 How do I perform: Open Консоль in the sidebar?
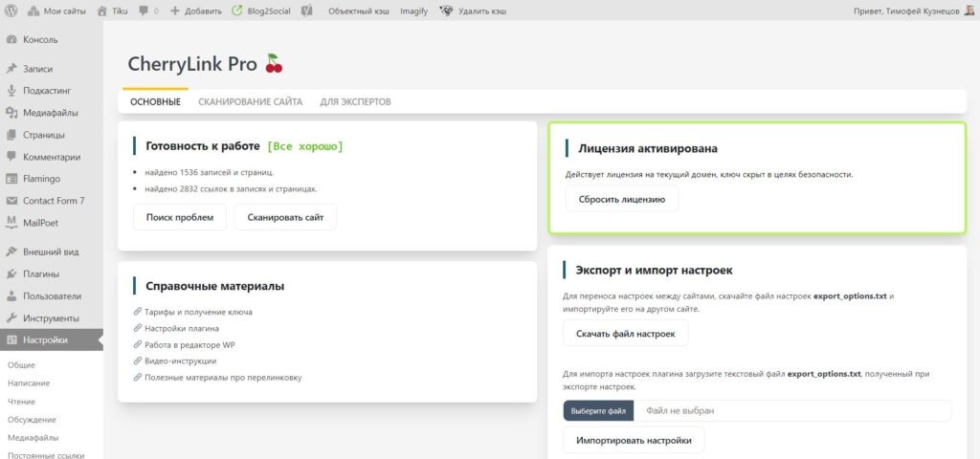52,39
